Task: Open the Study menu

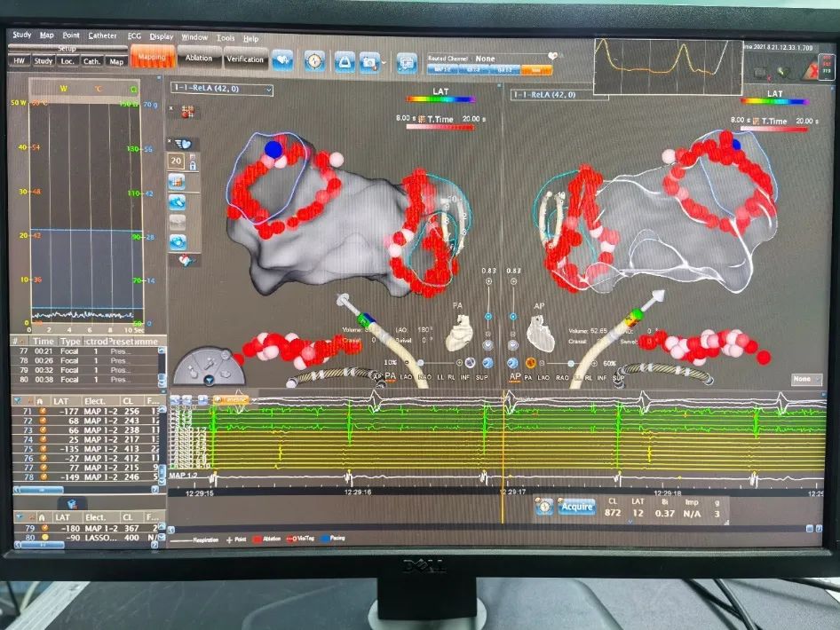Action: pos(21,35)
